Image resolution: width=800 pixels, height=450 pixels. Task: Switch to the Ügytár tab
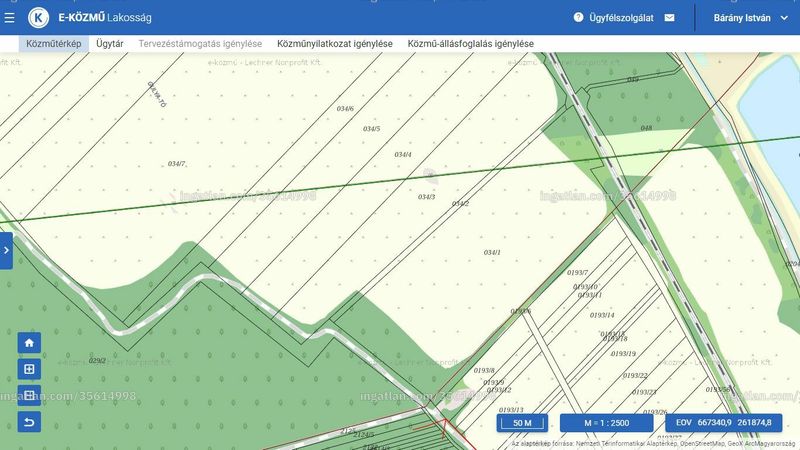tap(110, 44)
